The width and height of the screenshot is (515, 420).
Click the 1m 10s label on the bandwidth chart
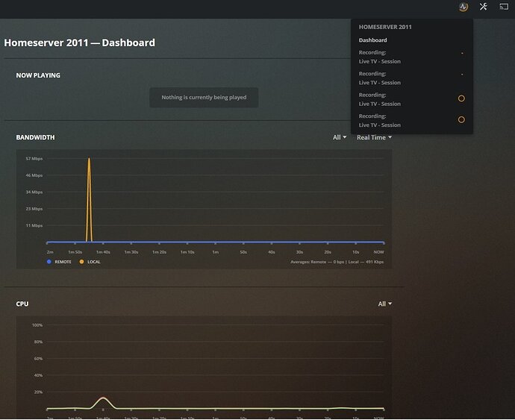coord(187,252)
